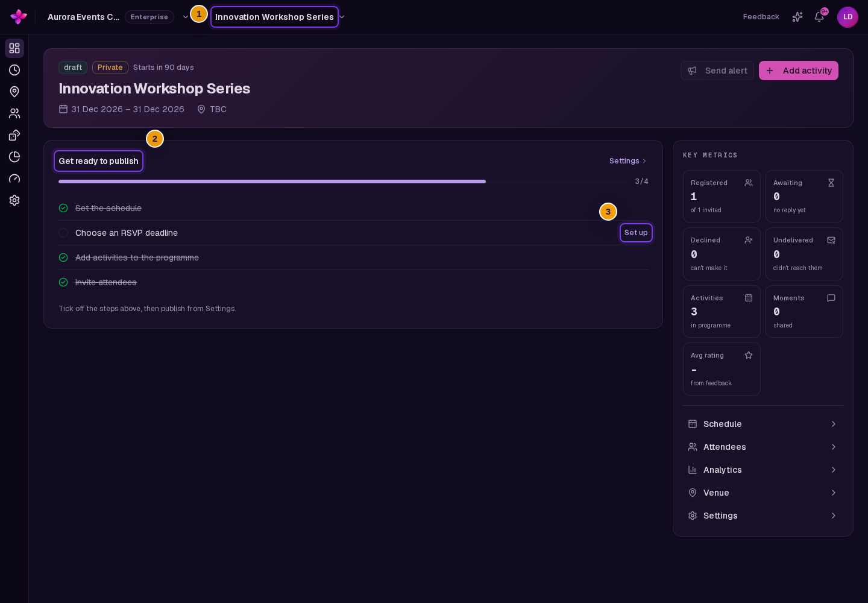The width and height of the screenshot is (868, 603).
Task: Open Settings in the quick links list
Action: (x=763, y=516)
